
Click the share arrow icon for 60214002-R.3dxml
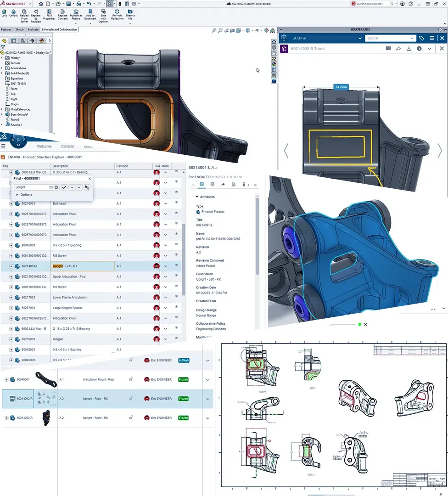[x=398, y=48]
